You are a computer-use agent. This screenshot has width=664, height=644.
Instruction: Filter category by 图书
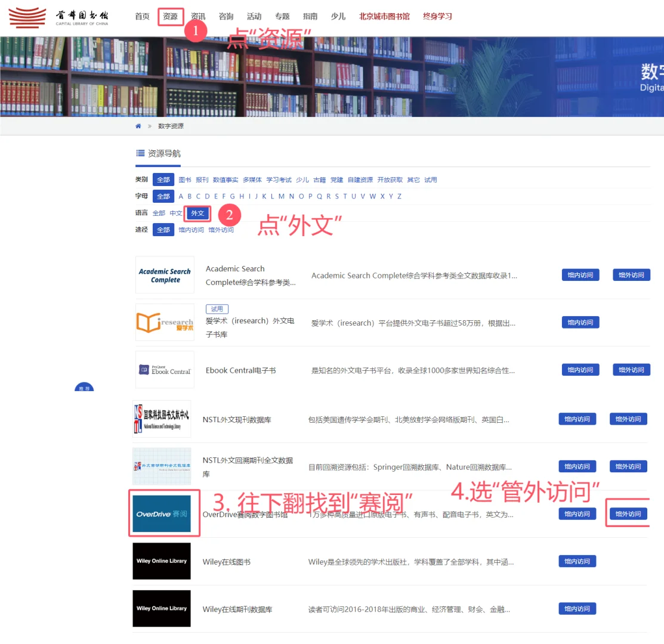(x=184, y=180)
